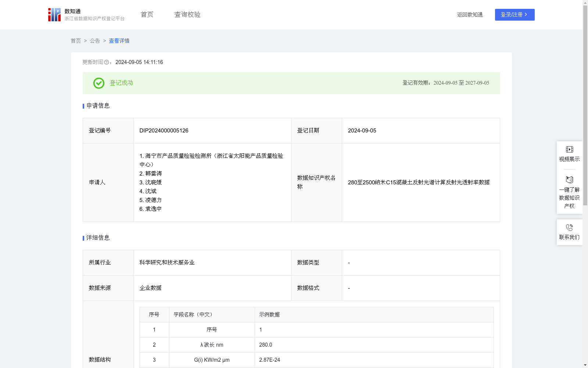
Task: Click the 登记日期 value 2024-09-05
Action: pyautogui.click(x=362, y=131)
